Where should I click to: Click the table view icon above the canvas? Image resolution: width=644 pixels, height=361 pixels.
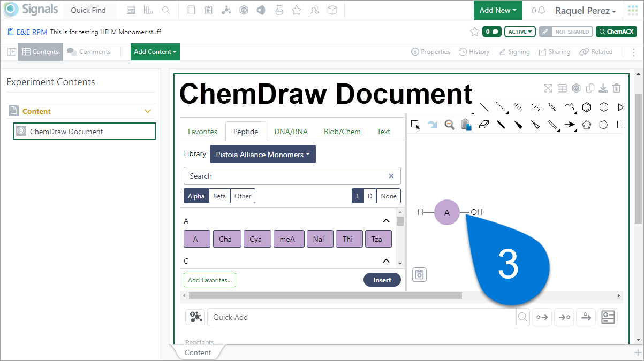coord(562,88)
